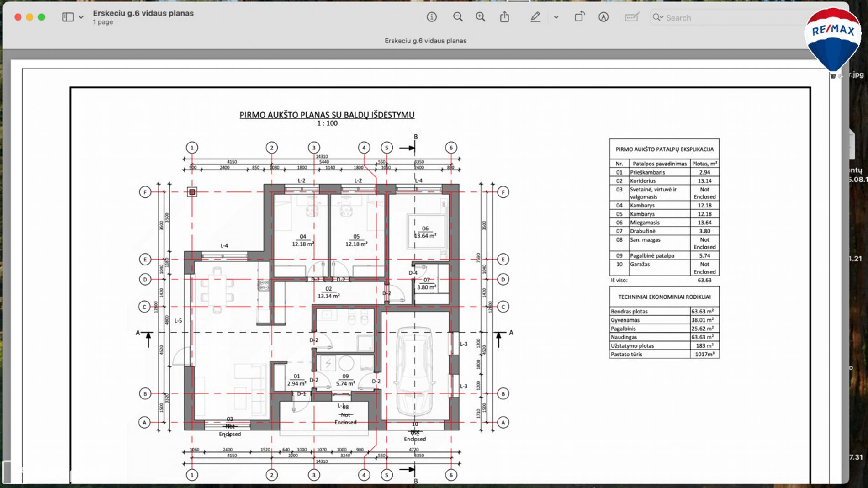Open the search magnifier options menu
Viewport: 868px width, 488px height.
tap(658, 17)
